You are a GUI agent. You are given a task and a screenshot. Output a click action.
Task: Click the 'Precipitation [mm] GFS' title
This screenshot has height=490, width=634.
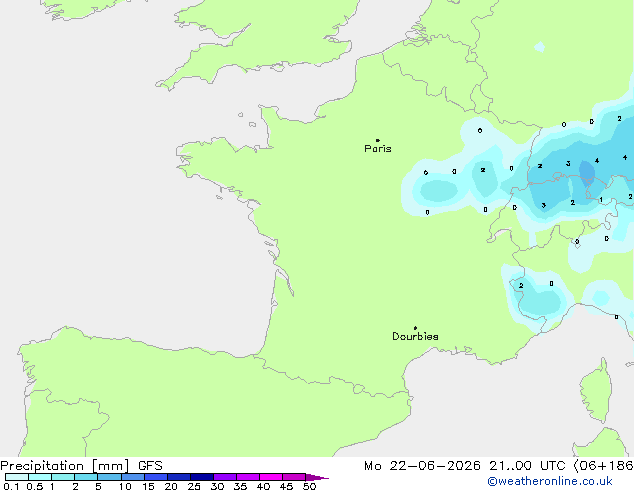81,466
